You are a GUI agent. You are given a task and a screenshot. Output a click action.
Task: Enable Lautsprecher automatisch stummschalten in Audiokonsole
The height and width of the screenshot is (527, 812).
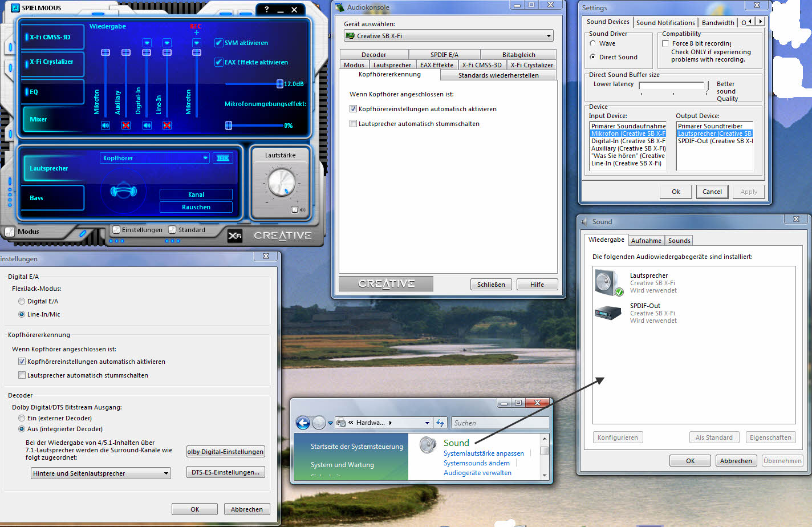(x=353, y=124)
